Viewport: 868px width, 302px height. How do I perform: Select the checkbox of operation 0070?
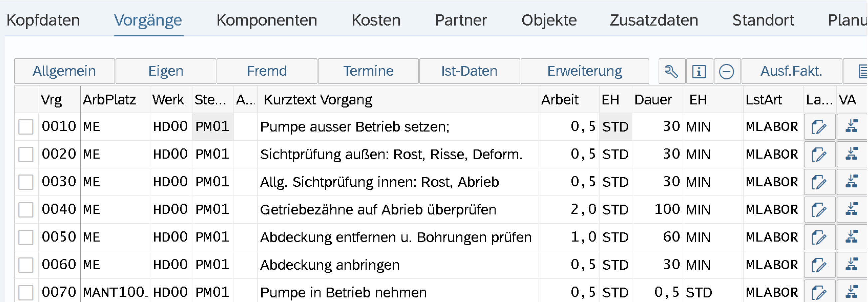tap(26, 291)
